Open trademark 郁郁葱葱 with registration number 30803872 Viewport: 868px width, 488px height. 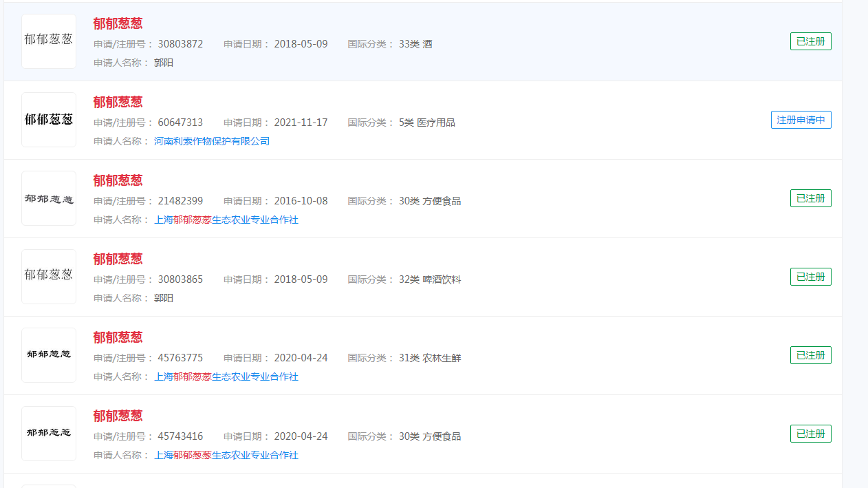pos(118,23)
